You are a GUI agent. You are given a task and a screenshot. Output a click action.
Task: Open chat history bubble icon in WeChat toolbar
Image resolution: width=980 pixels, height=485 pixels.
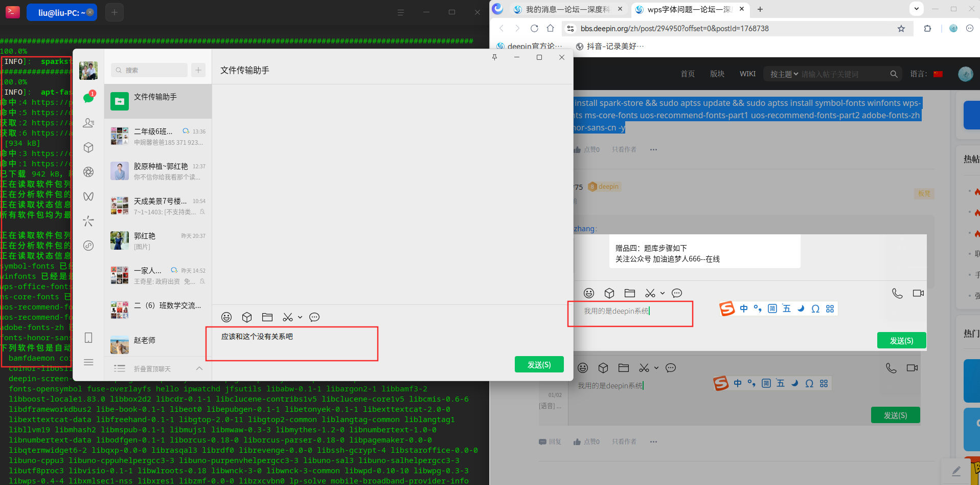pos(314,317)
